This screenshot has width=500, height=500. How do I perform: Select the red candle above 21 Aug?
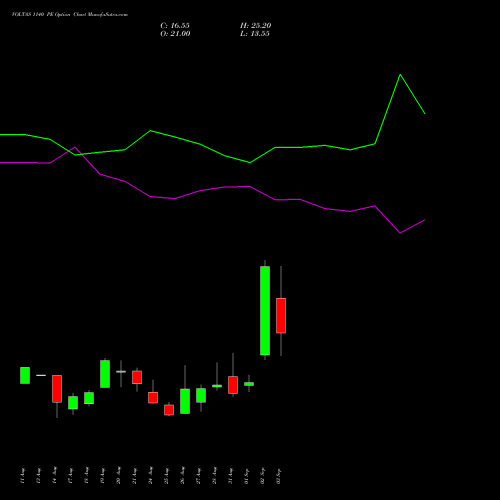(137, 377)
